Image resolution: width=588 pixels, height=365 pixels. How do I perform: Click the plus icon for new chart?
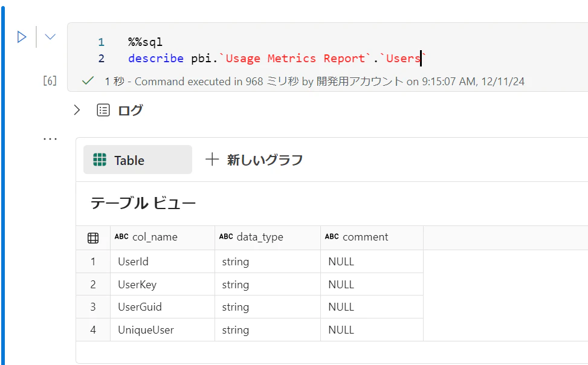pos(212,160)
